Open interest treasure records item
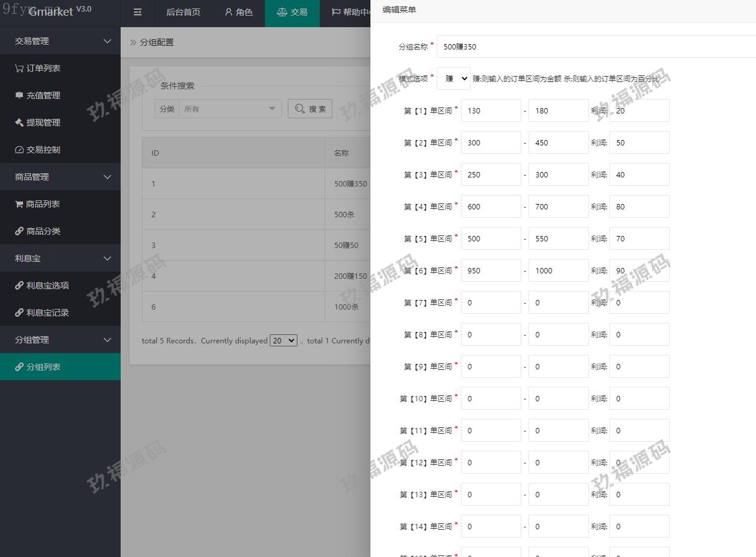This screenshot has width=756, height=557. click(x=42, y=313)
